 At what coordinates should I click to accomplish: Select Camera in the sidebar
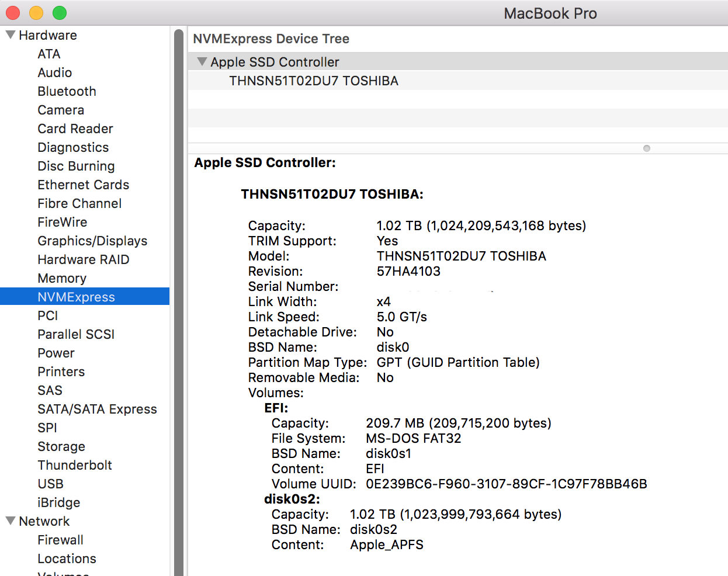(x=61, y=110)
